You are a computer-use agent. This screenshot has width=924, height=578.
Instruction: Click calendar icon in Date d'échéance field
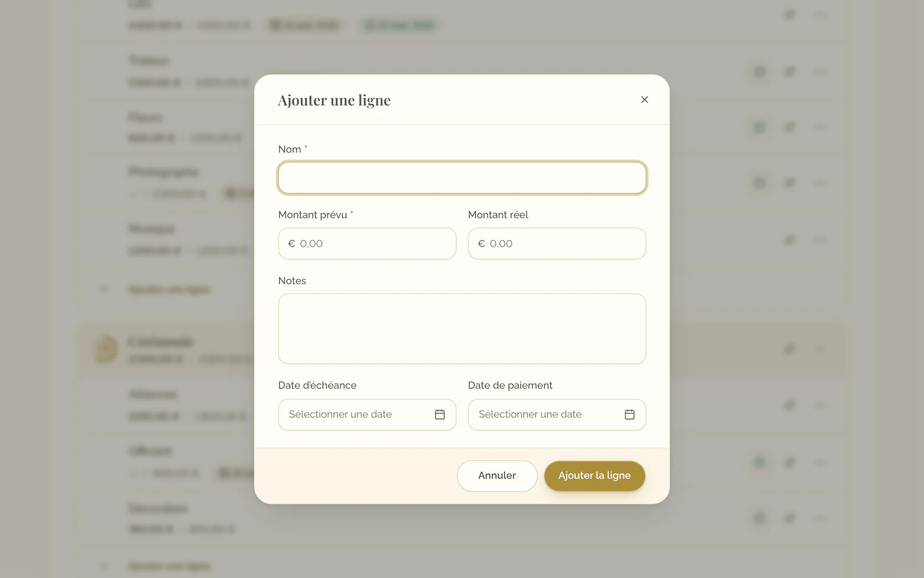pos(440,414)
